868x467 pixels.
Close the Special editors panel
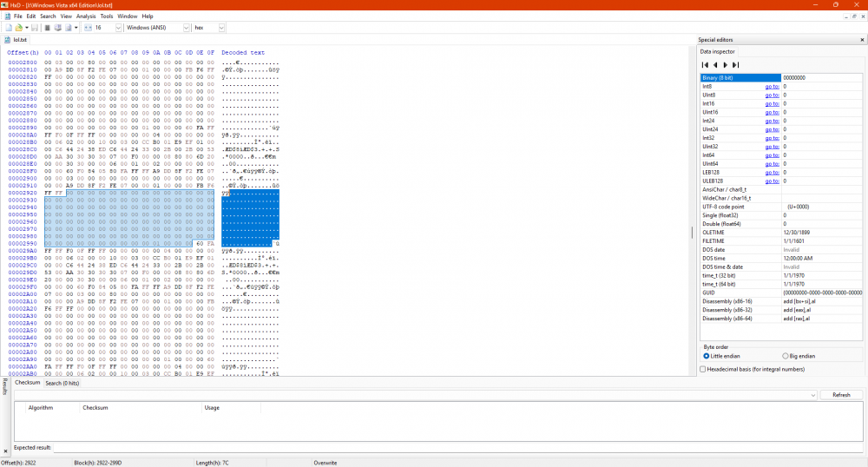[x=862, y=40]
